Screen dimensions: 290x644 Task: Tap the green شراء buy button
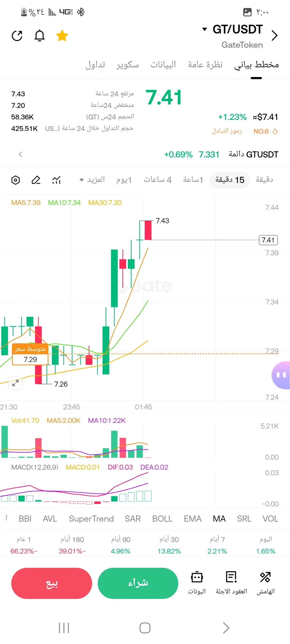pos(138,583)
